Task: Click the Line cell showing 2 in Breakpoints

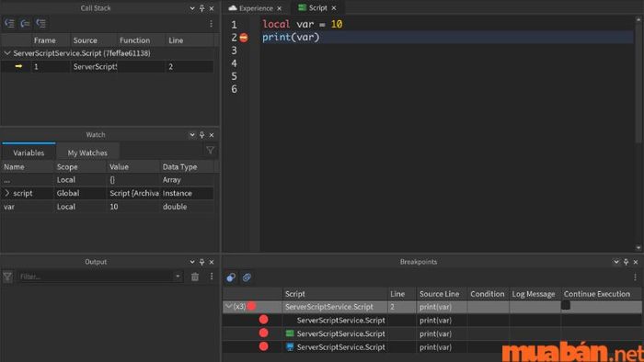Action: (401, 307)
